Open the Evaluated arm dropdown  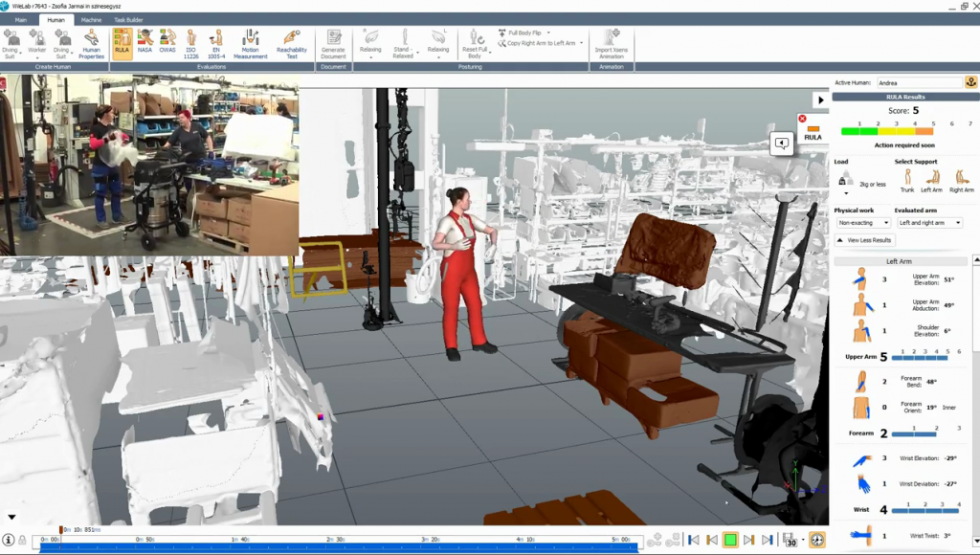pos(927,223)
